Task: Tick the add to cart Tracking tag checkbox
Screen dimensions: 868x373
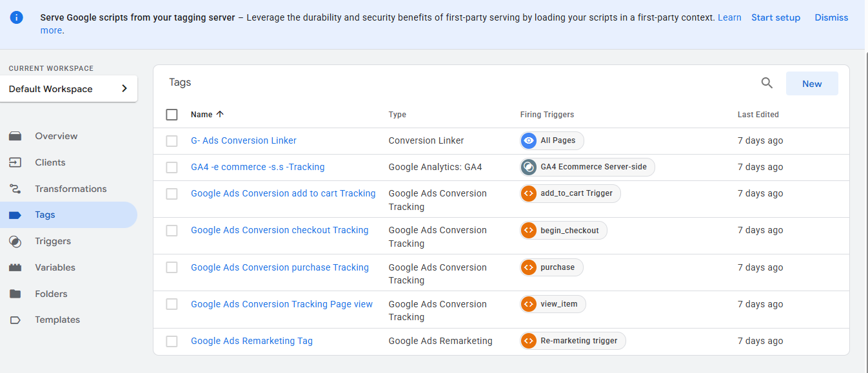Action: (172, 194)
